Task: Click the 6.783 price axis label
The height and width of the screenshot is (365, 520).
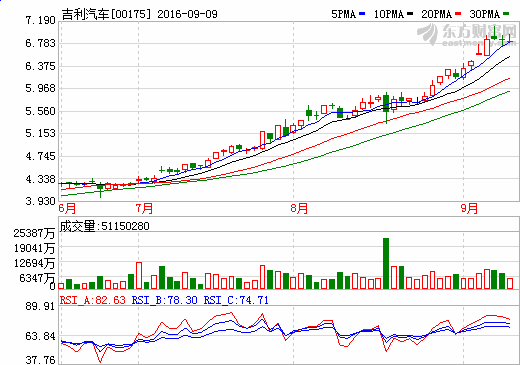Action: (40, 43)
